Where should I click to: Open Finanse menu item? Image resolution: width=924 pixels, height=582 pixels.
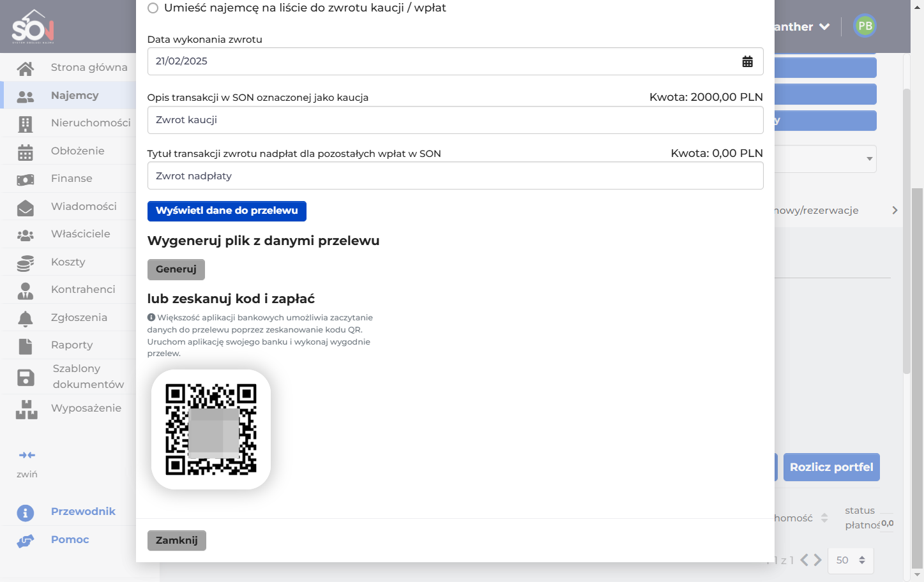pos(72,178)
